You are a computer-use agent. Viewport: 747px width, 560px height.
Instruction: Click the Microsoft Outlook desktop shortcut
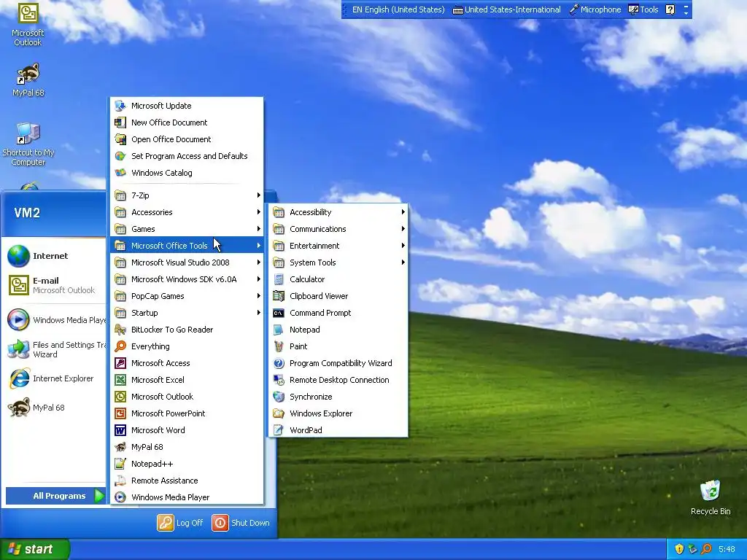(x=28, y=25)
